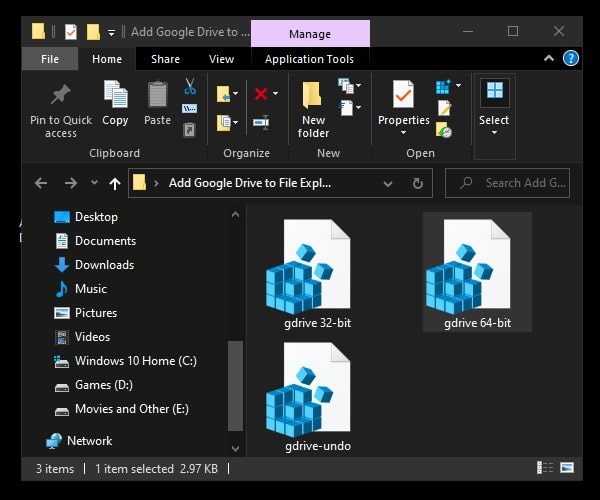Click the Paste shortcut icon

(x=189, y=130)
